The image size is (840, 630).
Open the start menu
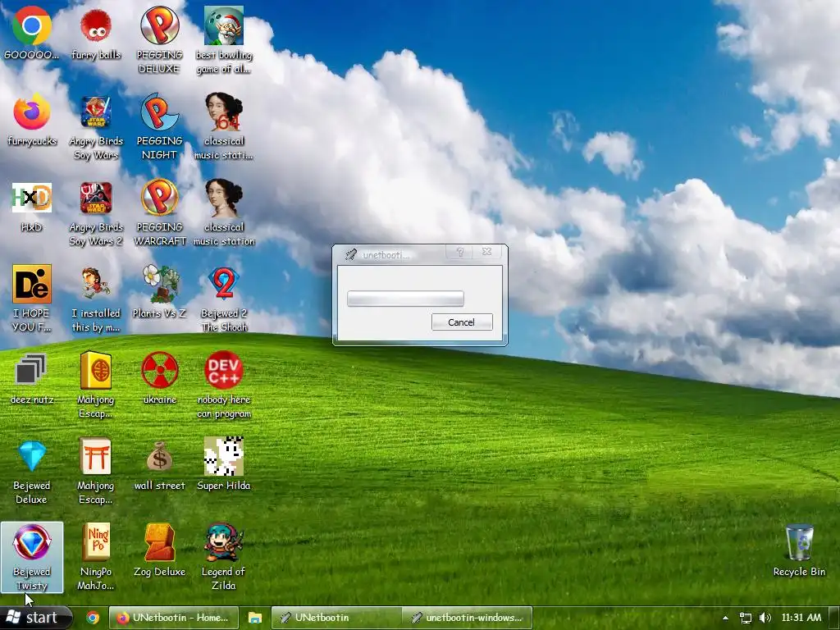[x=35, y=618]
